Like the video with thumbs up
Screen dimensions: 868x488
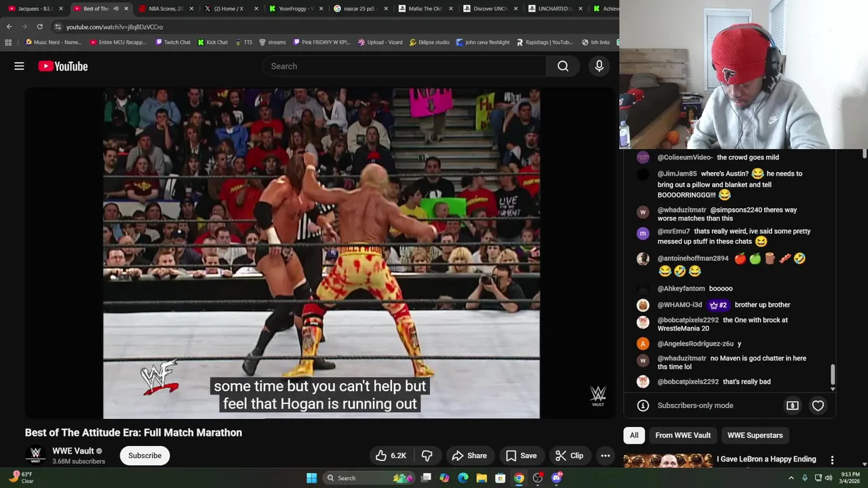coord(391,455)
